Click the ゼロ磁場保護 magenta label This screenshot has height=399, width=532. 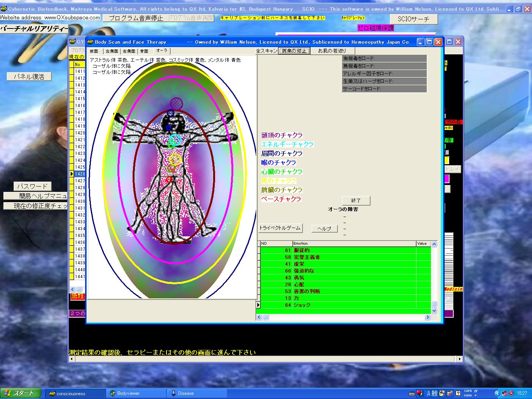[375, 28]
